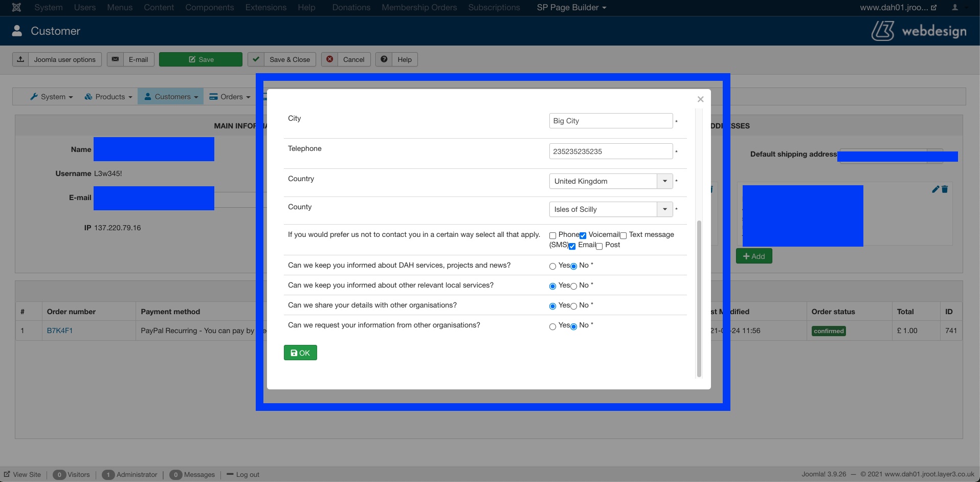Select Yes for DAH services news
The width and height of the screenshot is (980, 482).
552,266
